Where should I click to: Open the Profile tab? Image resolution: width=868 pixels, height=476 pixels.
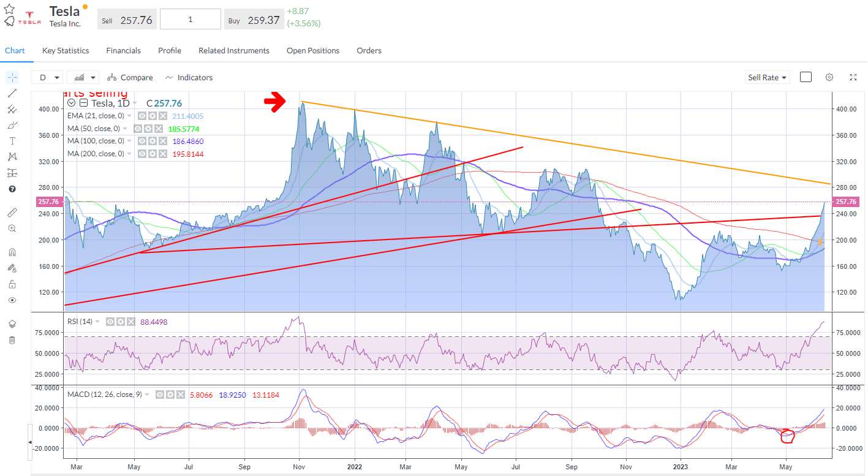click(170, 51)
